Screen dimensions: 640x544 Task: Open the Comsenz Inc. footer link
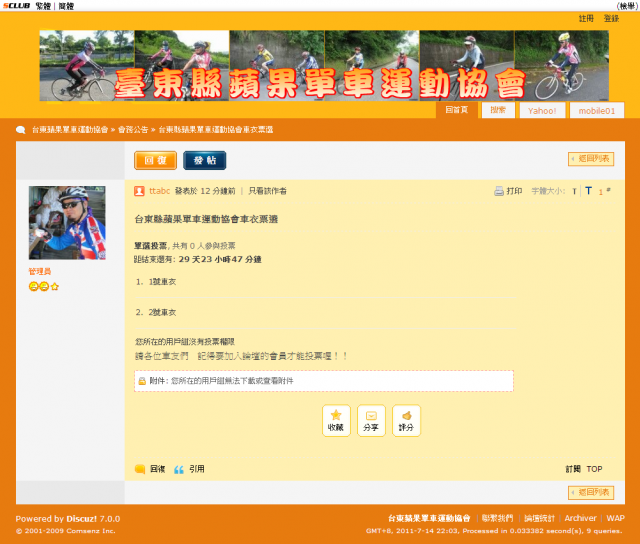91,531
